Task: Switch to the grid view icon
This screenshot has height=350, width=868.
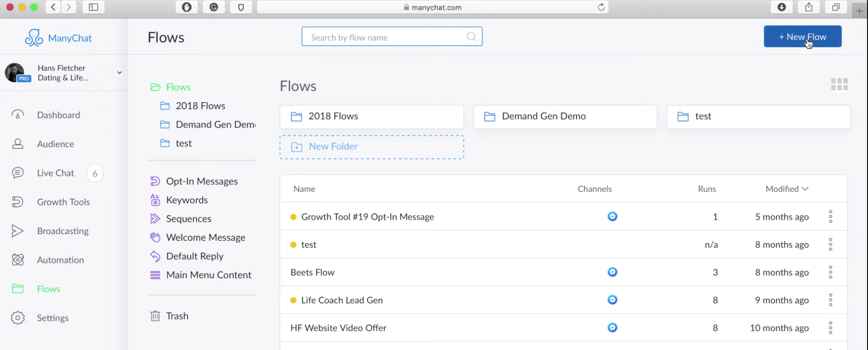Action: pyautogui.click(x=839, y=85)
